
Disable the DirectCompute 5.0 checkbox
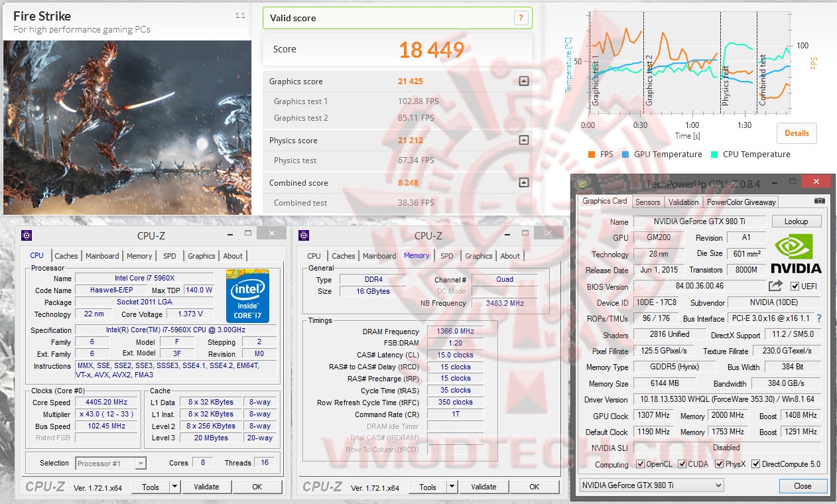tap(755, 464)
